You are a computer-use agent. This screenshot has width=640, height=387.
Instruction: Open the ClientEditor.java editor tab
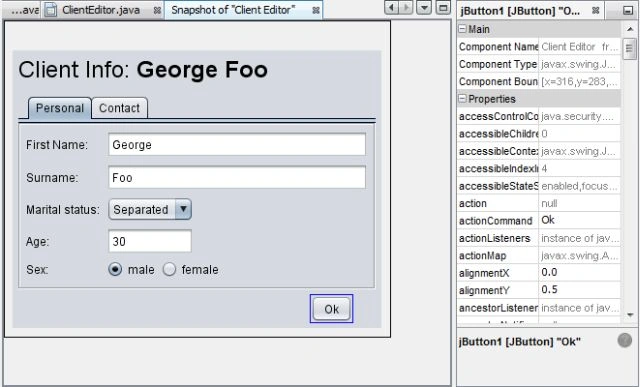pyautogui.click(x=100, y=10)
